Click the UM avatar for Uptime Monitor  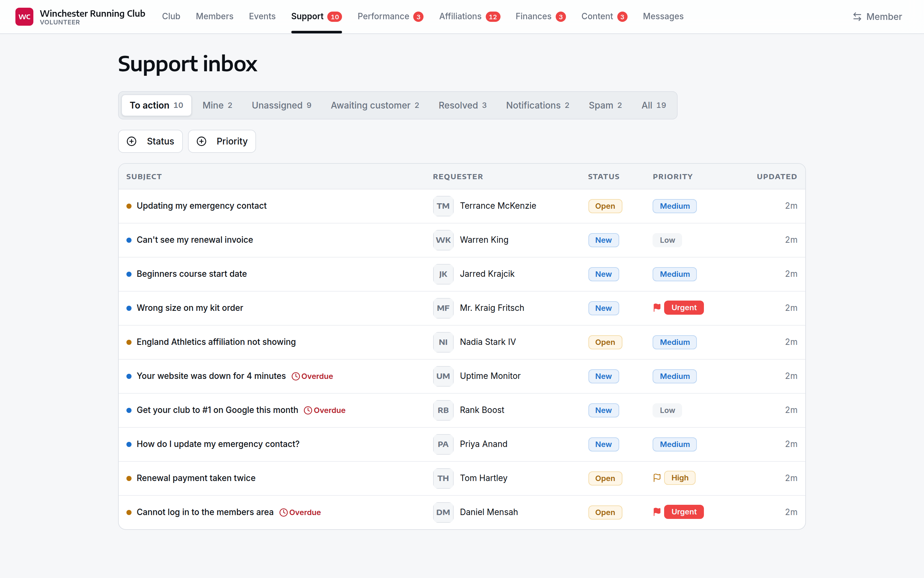click(443, 376)
